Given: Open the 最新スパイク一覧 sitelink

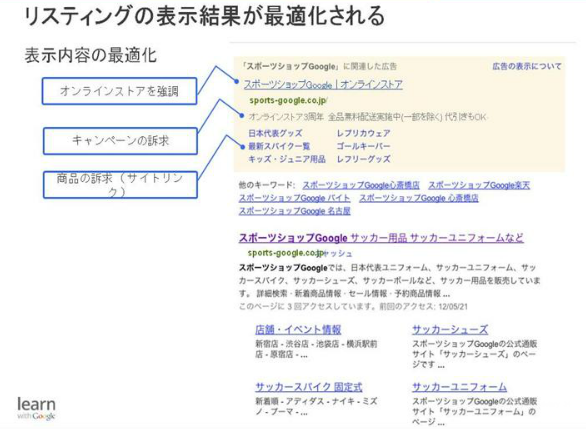Looking at the screenshot, I should (x=279, y=146).
